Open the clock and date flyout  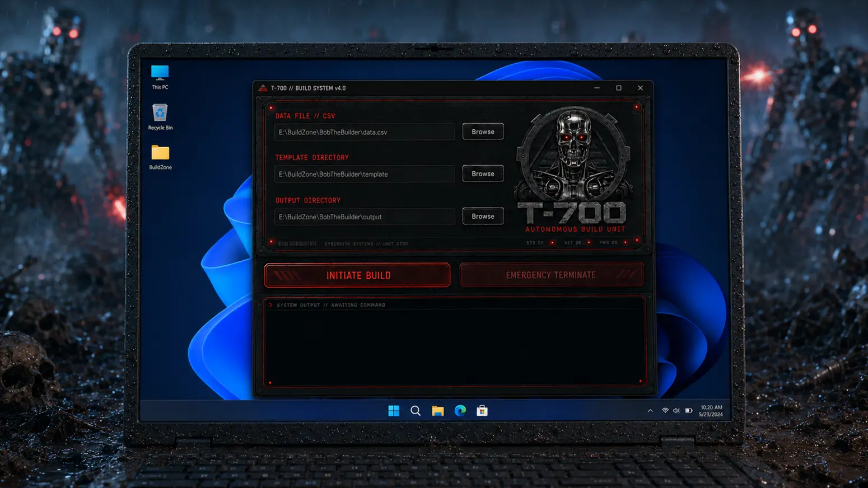tap(711, 411)
